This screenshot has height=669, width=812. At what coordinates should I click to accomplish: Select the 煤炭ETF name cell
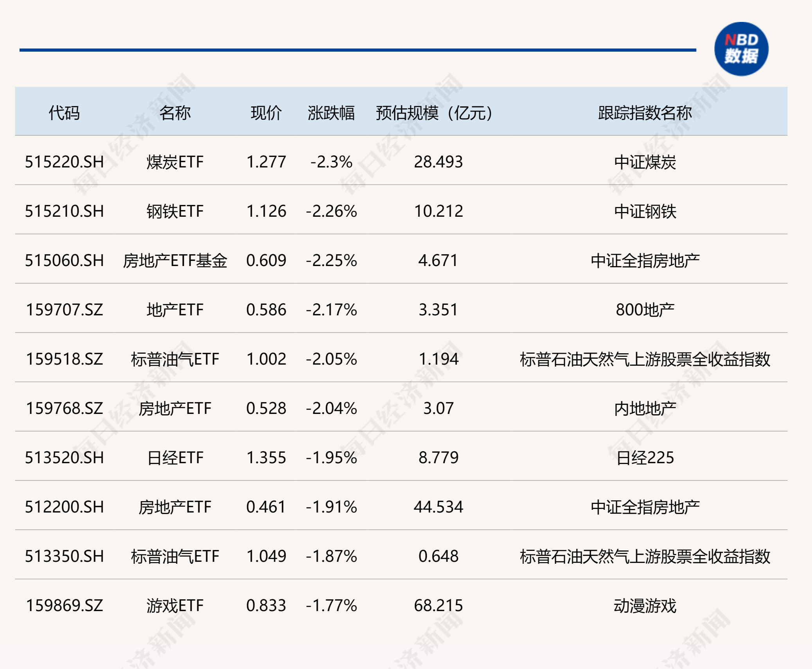point(175,162)
